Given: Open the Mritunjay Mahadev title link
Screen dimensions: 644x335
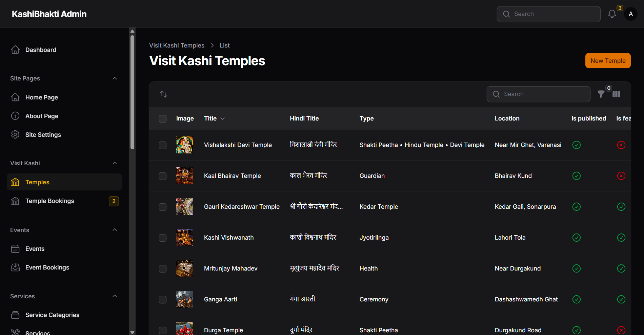Looking at the screenshot, I should [x=231, y=268].
